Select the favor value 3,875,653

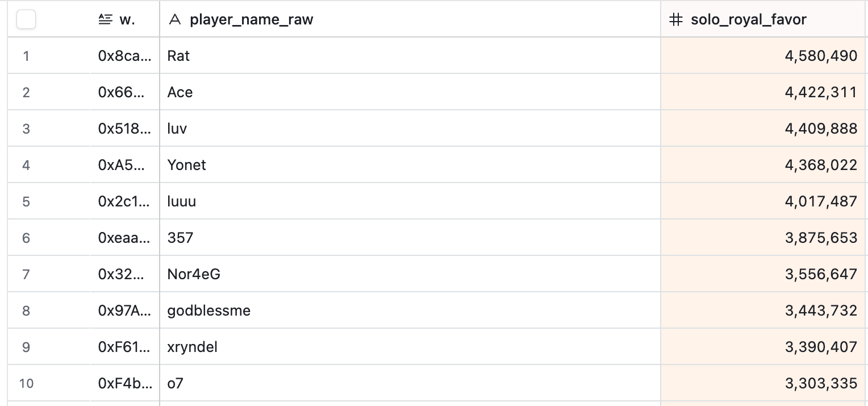click(x=821, y=238)
